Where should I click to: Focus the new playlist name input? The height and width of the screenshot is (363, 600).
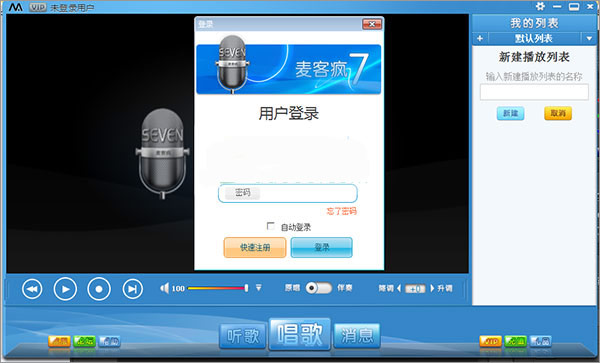point(534,92)
